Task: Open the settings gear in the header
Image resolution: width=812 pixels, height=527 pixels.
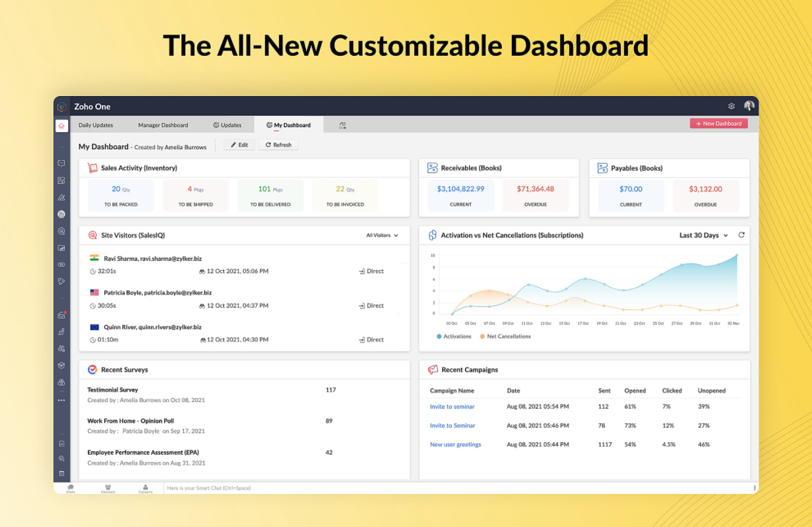Action: 731,106
